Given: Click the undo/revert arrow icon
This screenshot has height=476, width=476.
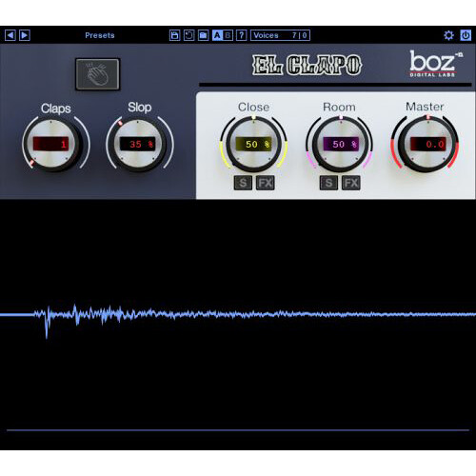Looking at the screenshot, I should (188, 35).
